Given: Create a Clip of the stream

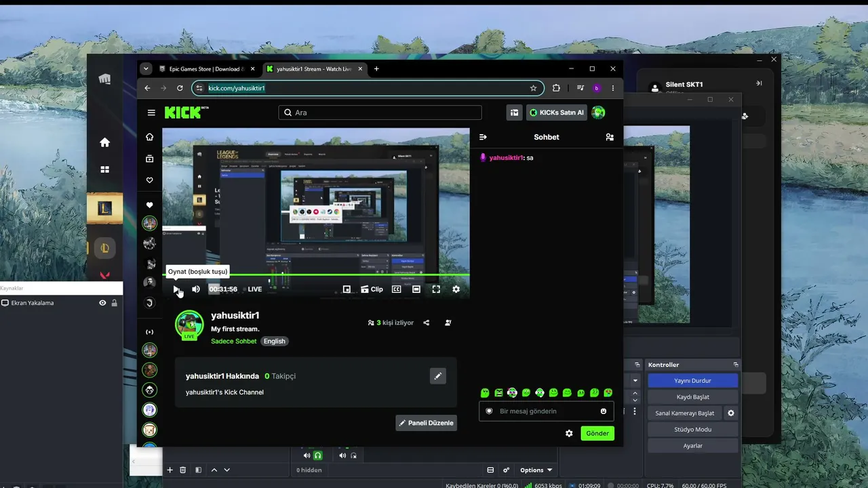Looking at the screenshot, I should tap(372, 289).
